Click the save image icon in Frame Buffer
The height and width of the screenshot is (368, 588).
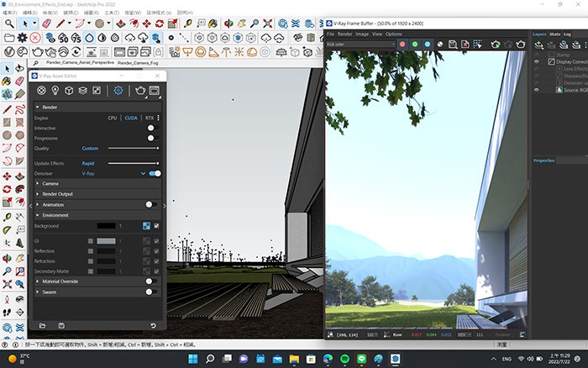456,44
